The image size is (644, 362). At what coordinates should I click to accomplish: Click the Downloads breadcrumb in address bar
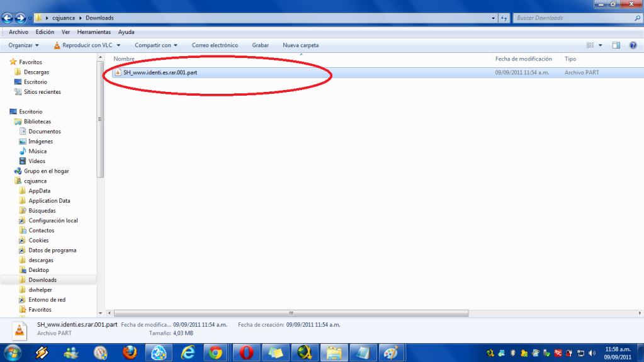(99, 18)
